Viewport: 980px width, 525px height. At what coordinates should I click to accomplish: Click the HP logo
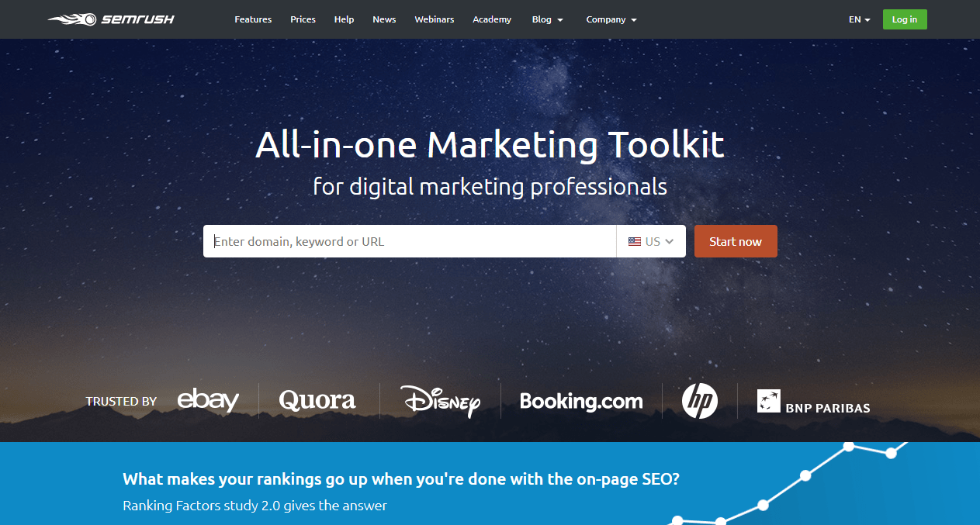[699, 401]
